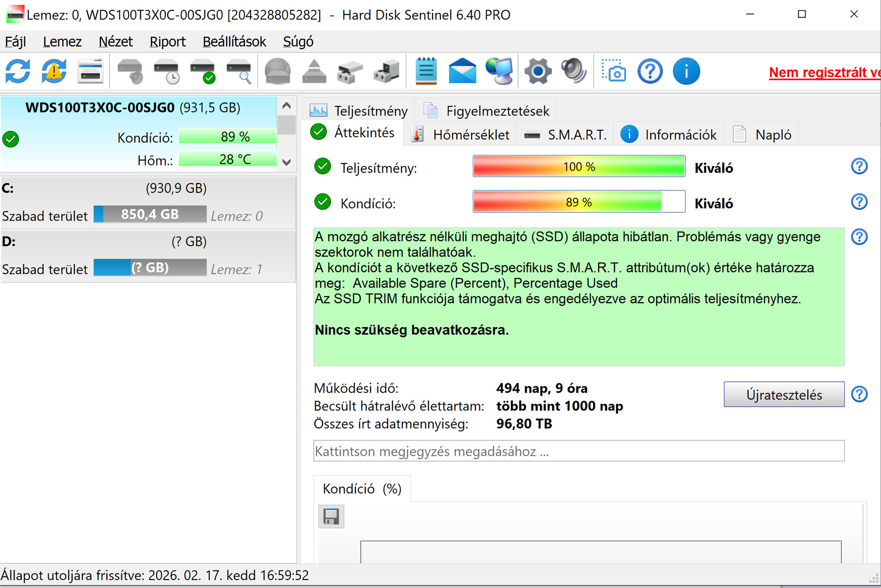This screenshot has width=881, height=588.
Task: Click the hard disk with green checkmark icon
Action: coord(203,71)
